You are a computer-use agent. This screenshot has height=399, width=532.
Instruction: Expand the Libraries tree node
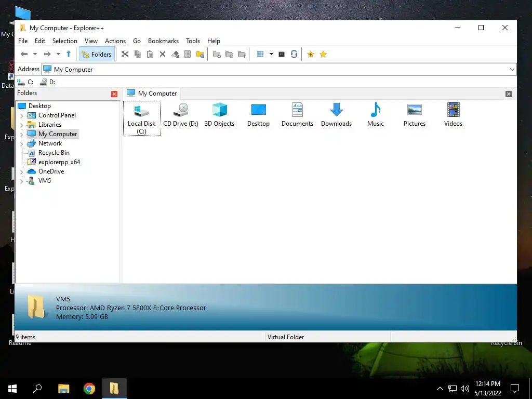22,125
